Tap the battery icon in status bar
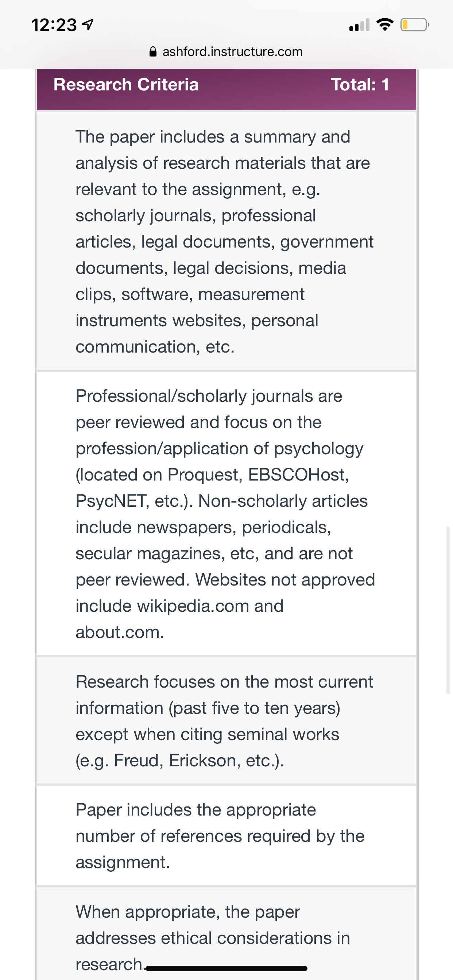Image resolution: width=453 pixels, height=980 pixels. pos(415,25)
